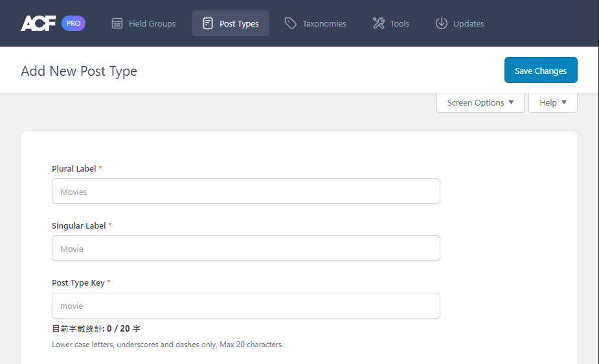Save changes to the post type

click(541, 70)
